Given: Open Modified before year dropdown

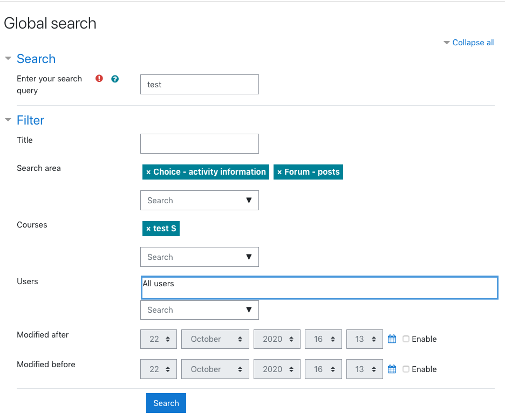Looking at the screenshot, I should (x=277, y=369).
